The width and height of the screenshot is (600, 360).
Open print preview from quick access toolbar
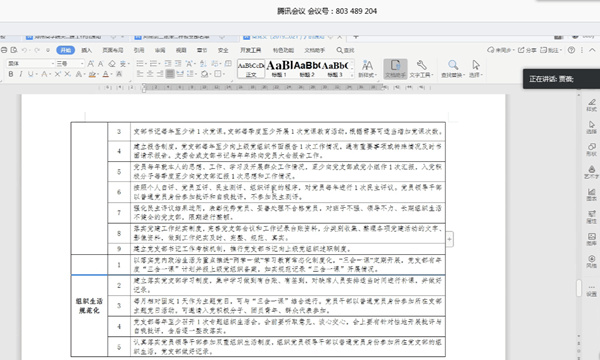click(14, 50)
